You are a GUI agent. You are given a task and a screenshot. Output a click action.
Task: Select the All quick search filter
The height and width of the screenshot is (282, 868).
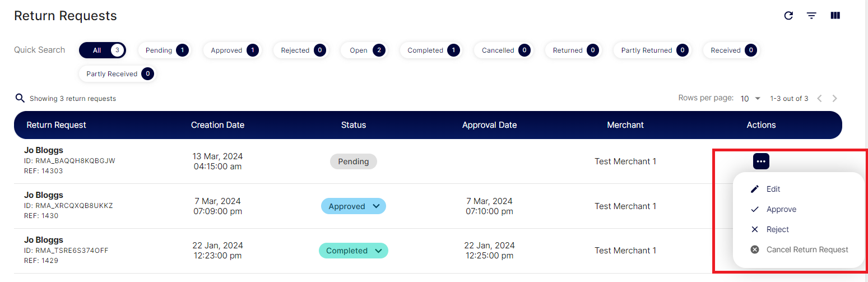103,50
